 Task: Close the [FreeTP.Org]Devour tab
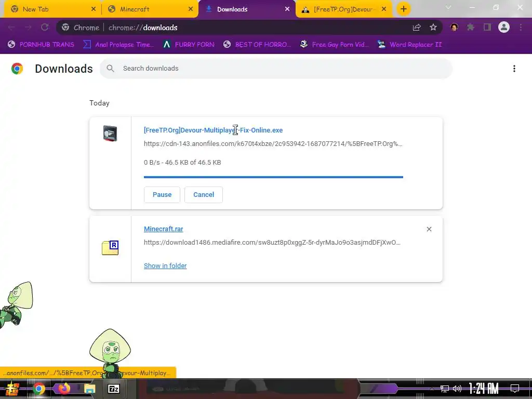pos(384,9)
